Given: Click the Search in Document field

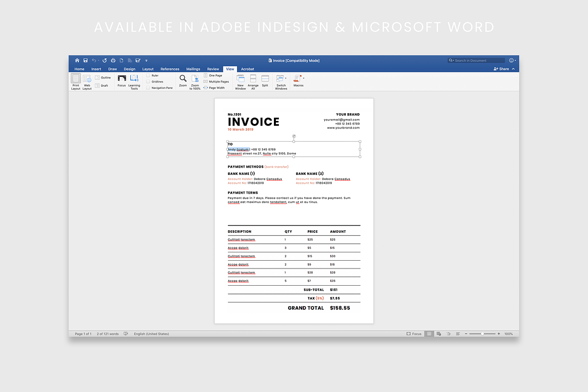Looking at the screenshot, I should coord(476,60).
